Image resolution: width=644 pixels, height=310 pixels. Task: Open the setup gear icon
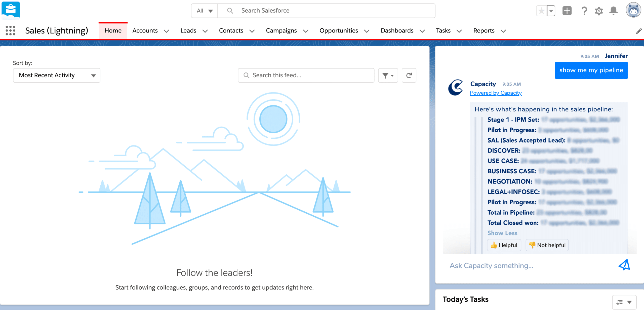click(x=599, y=11)
